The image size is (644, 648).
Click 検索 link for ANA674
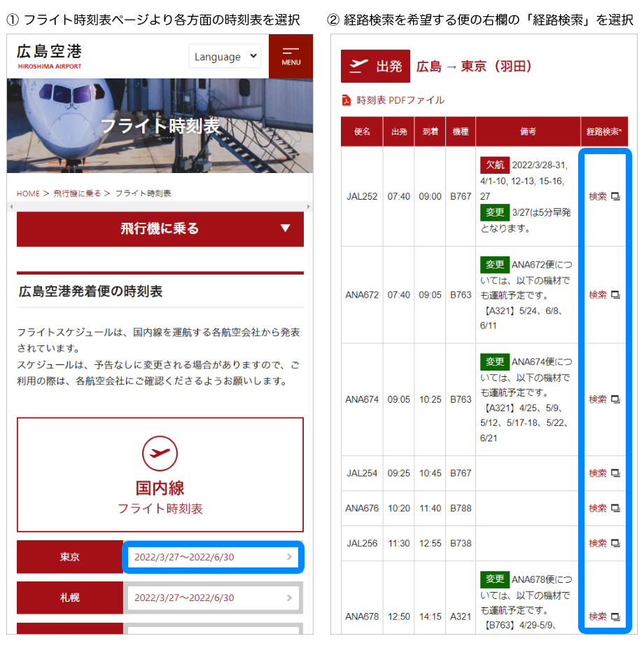point(597,399)
